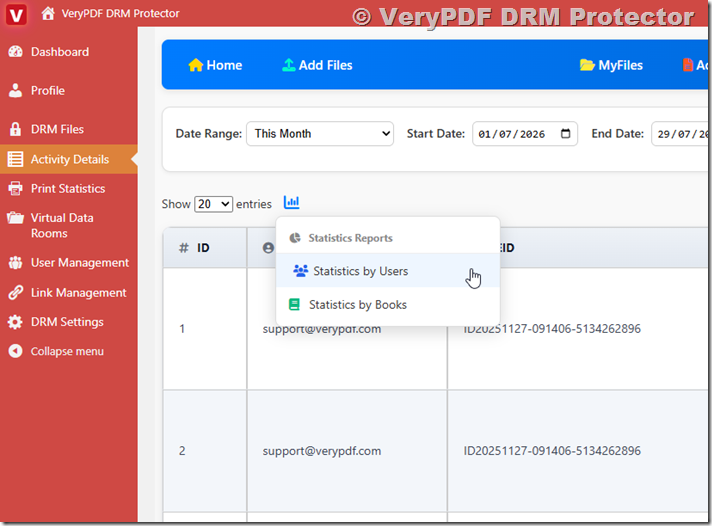Click the ID column header

(x=205, y=248)
